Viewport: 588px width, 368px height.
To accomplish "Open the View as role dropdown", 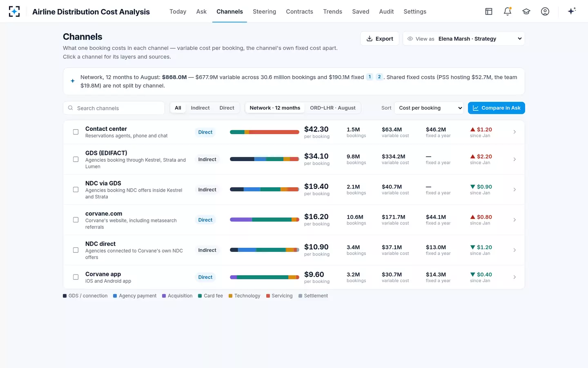I will click(464, 39).
